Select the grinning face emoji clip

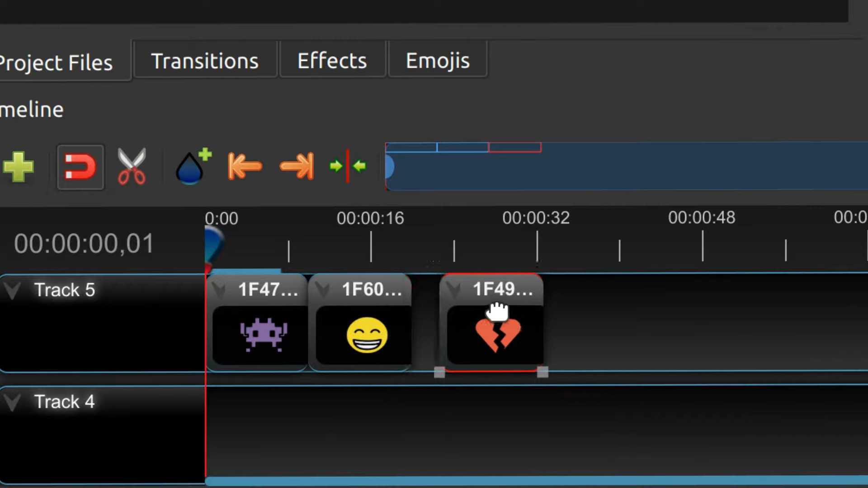tap(367, 335)
